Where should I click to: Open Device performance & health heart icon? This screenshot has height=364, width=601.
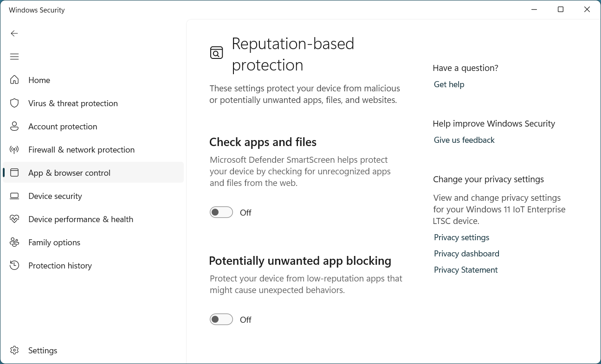click(14, 219)
